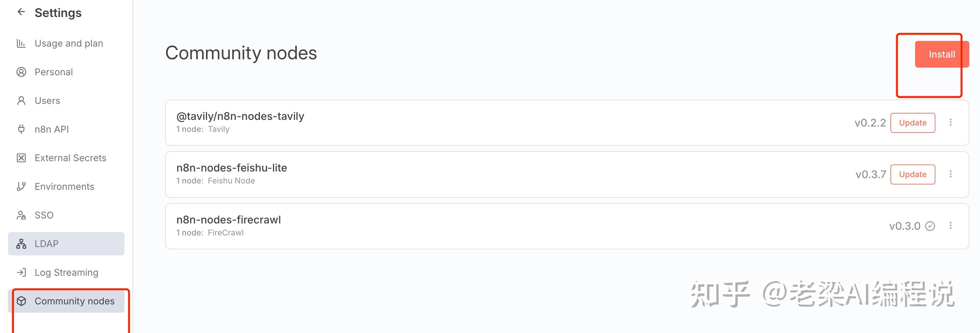Click the Community nodes cube icon
This screenshot has height=333, width=980.
(x=21, y=301)
